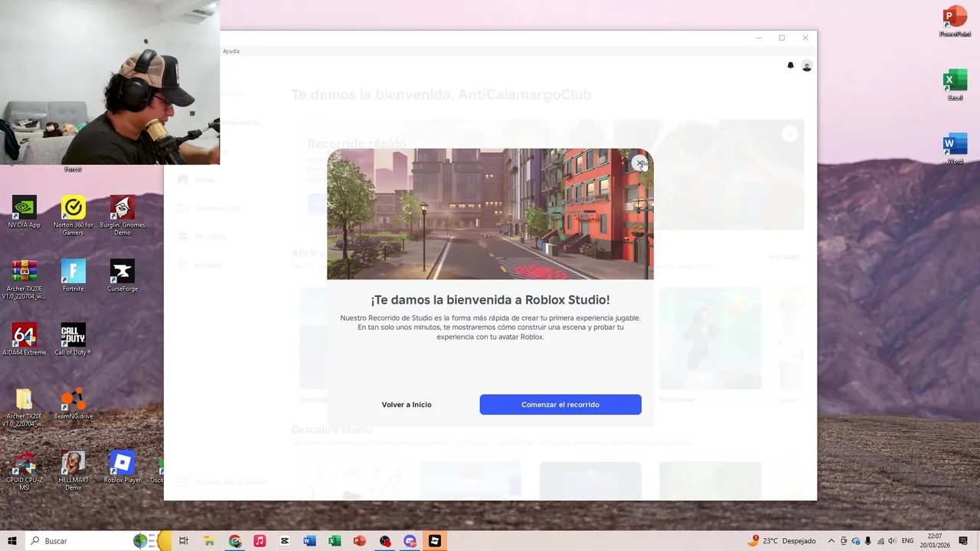
Task: Select the Archer TX20E folder icon
Action: (x=24, y=407)
